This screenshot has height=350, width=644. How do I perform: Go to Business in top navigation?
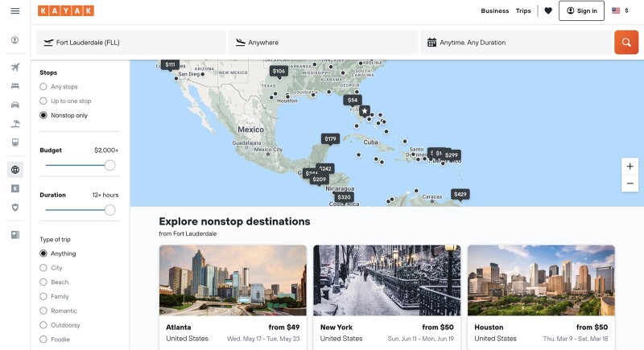point(494,10)
